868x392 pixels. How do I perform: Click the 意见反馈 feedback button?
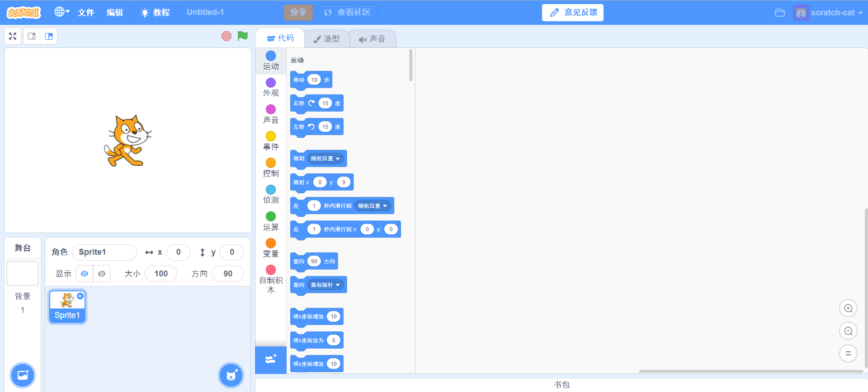click(573, 12)
